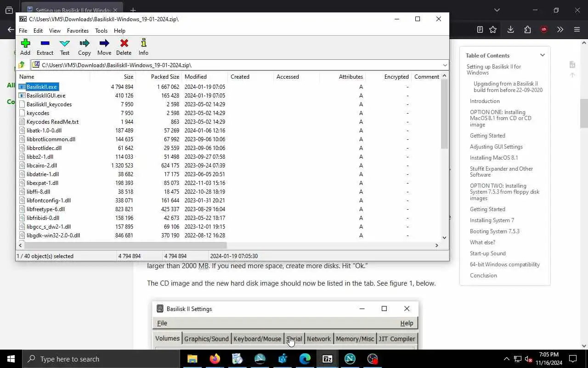The height and width of the screenshot is (368, 588).
Task: Show more browser toolbar tools
Action: tap(560, 29)
